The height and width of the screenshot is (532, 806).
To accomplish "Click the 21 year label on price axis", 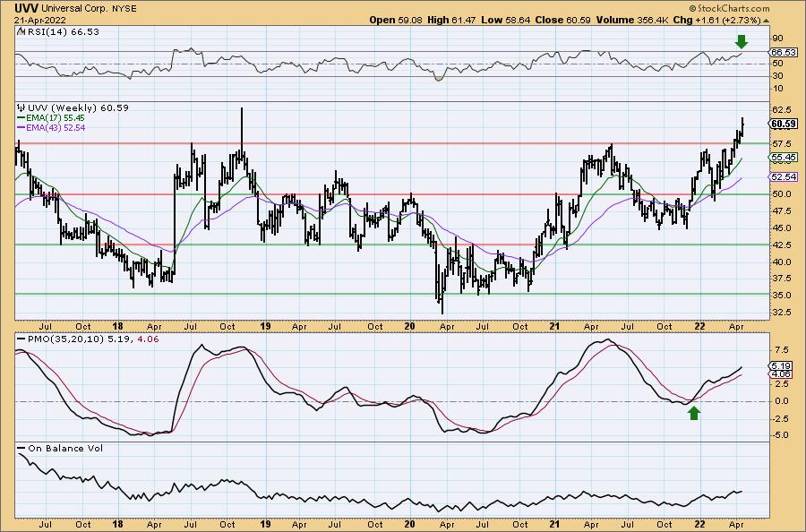I will 554,326.
